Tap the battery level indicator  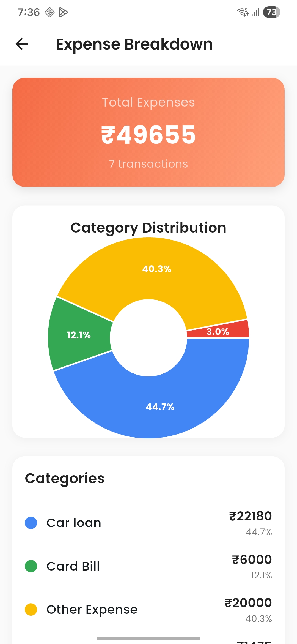[x=270, y=12]
